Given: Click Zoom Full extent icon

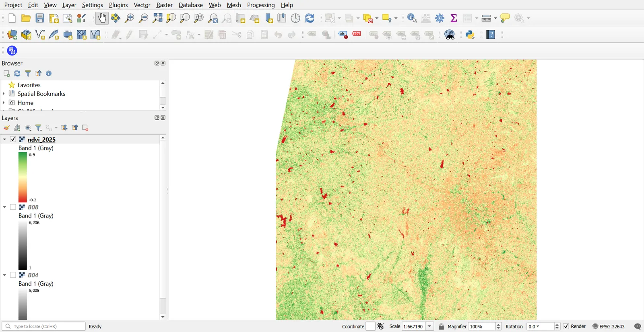Looking at the screenshot, I should point(157,18).
